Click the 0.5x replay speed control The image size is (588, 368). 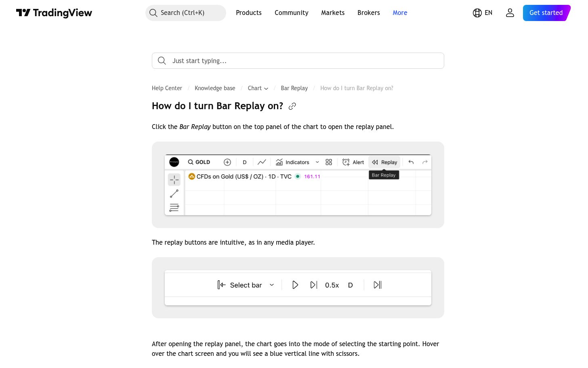(x=332, y=285)
